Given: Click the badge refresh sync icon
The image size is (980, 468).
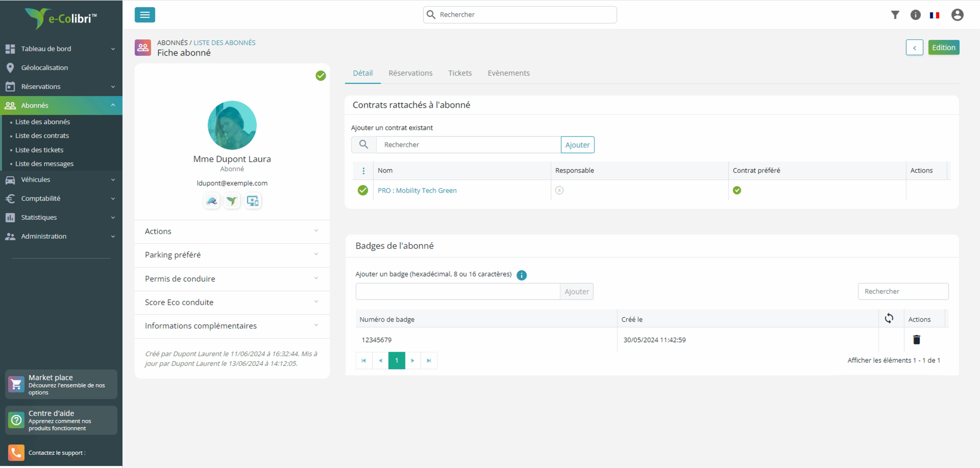Looking at the screenshot, I should tap(889, 318).
